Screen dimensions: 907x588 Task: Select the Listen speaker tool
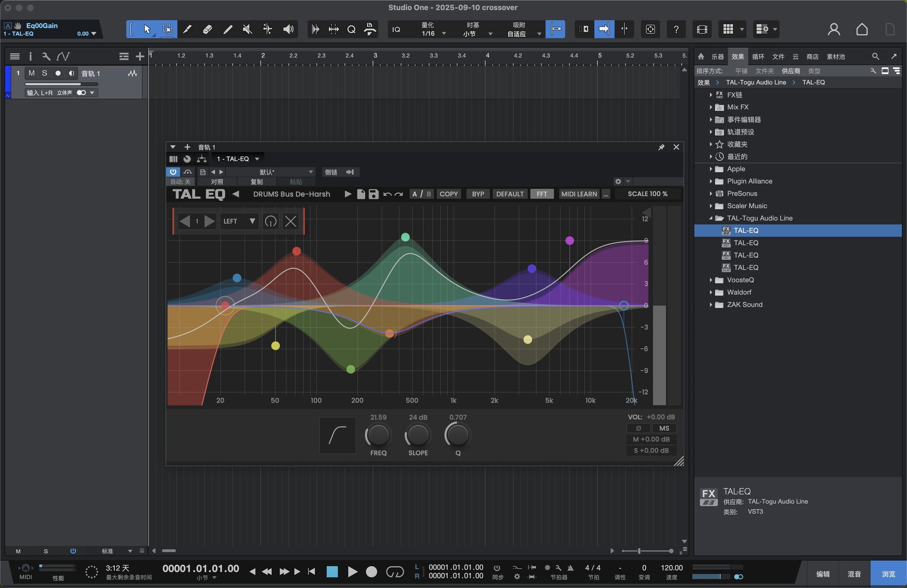click(x=288, y=29)
